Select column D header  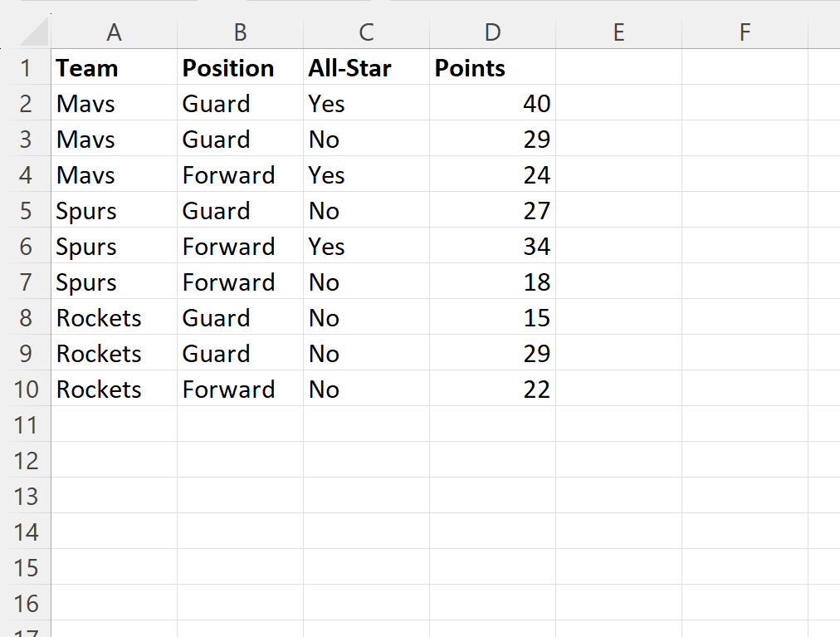pyautogui.click(x=492, y=32)
